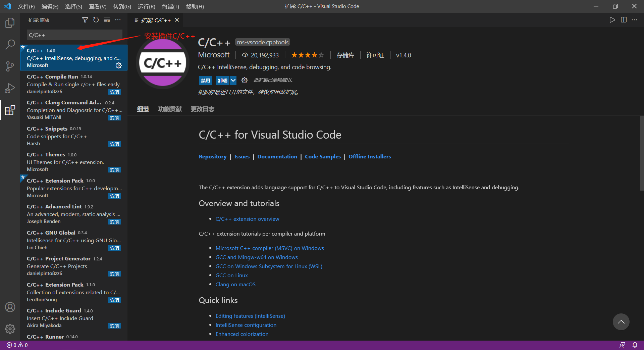Open the Extensions view icon

tap(10, 110)
